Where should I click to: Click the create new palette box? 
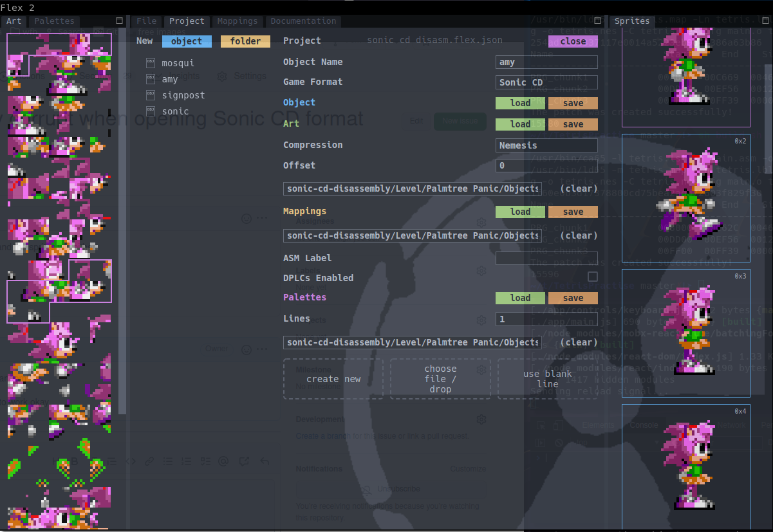click(x=333, y=379)
